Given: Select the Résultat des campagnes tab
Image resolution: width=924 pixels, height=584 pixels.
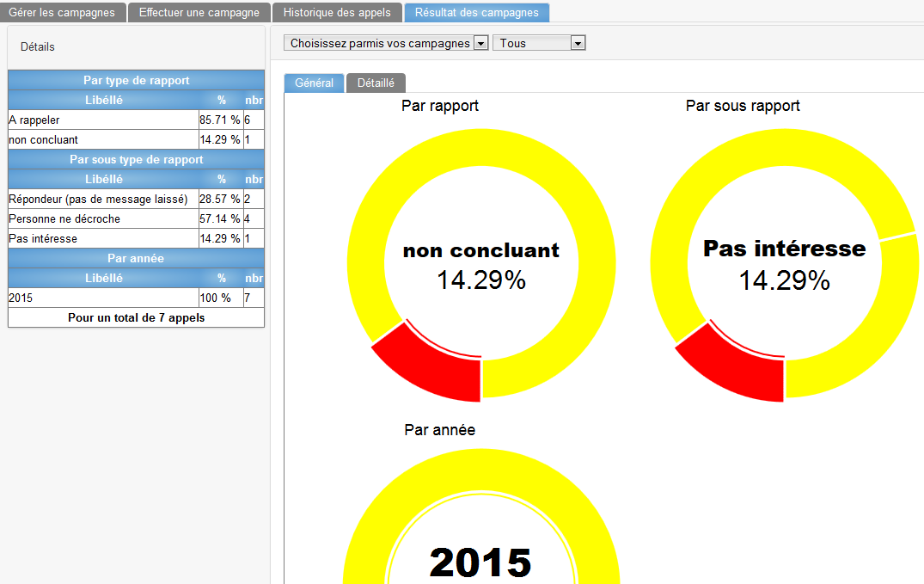Looking at the screenshot, I should pyautogui.click(x=477, y=12).
